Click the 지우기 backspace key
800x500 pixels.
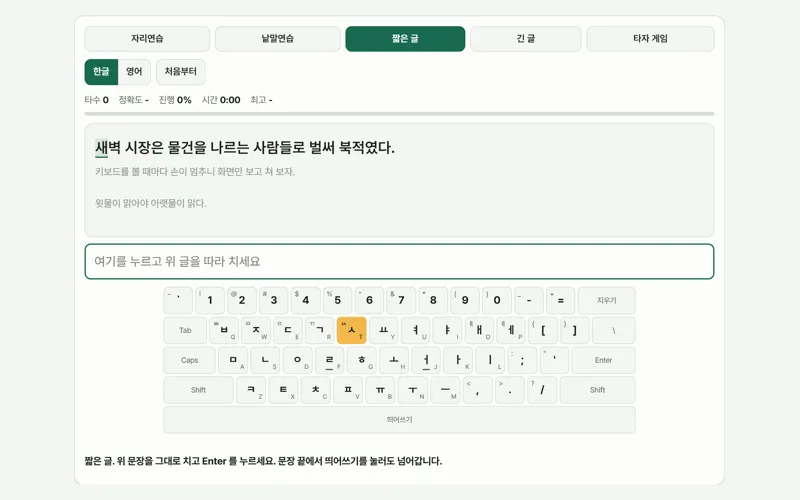tap(607, 301)
